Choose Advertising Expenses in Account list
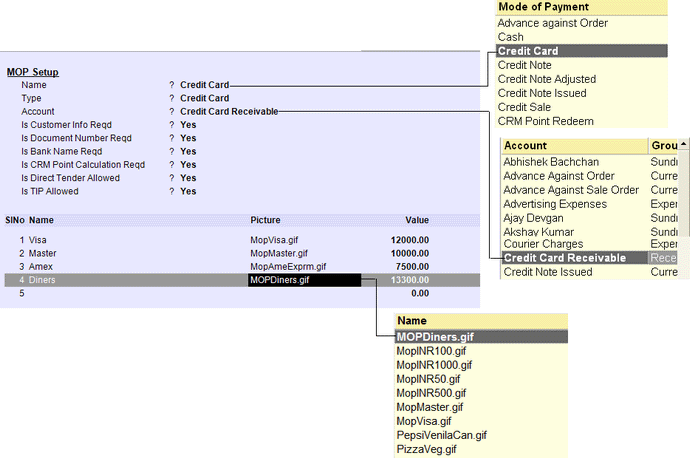Viewport: 690px width, 459px height. coord(554,204)
